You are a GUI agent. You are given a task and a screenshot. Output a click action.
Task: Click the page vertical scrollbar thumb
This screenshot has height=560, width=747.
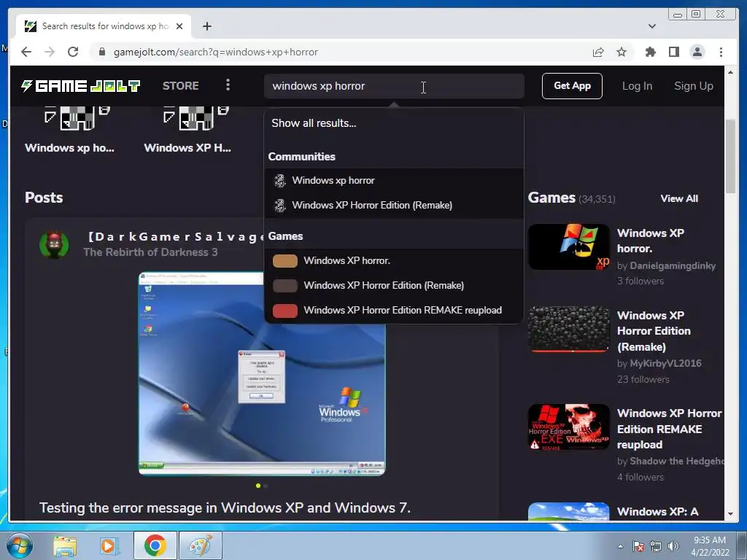click(730, 157)
